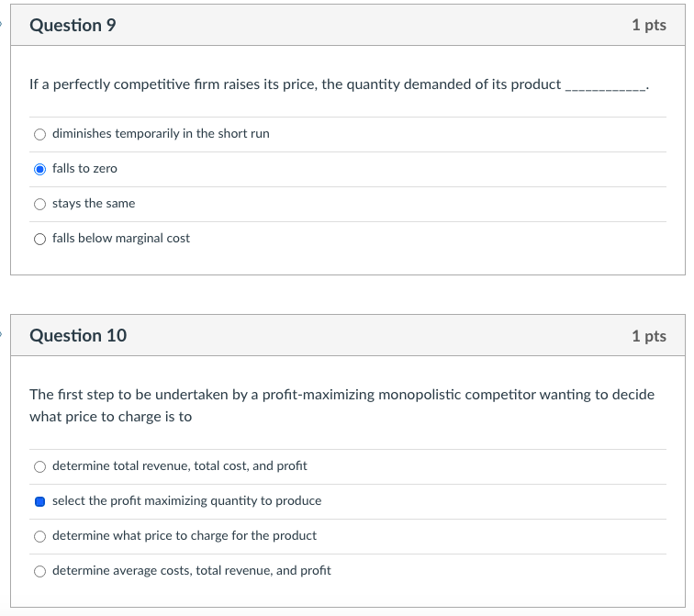The width and height of the screenshot is (694, 616).
Task: Click the 'Question 9' heading
Action: 73,26
